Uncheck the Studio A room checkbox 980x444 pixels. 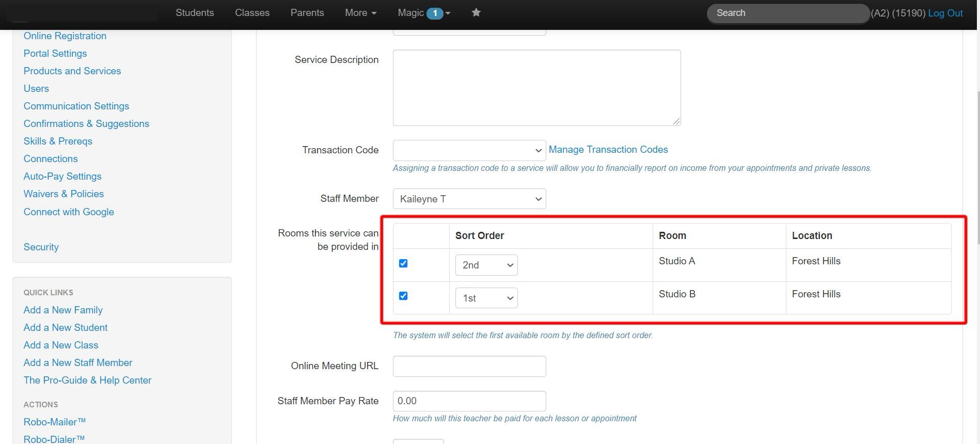(x=403, y=263)
